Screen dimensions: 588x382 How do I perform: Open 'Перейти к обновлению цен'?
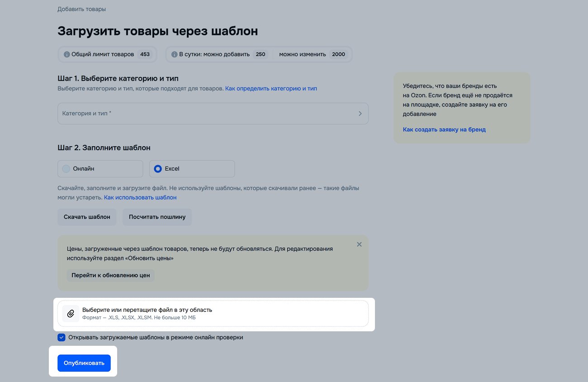110,275
